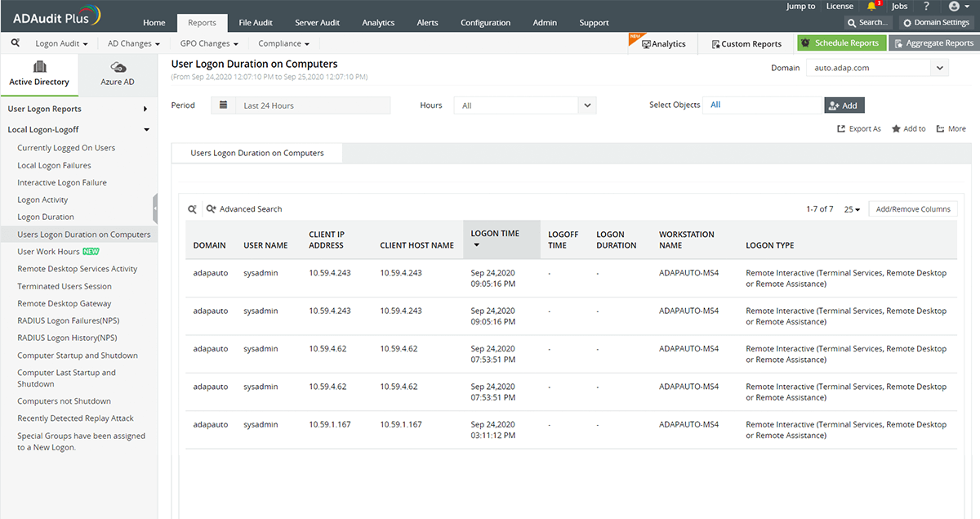This screenshot has width=980, height=519.
Task: Click the quick search magnifier in the report table
Action: point(192,209)
